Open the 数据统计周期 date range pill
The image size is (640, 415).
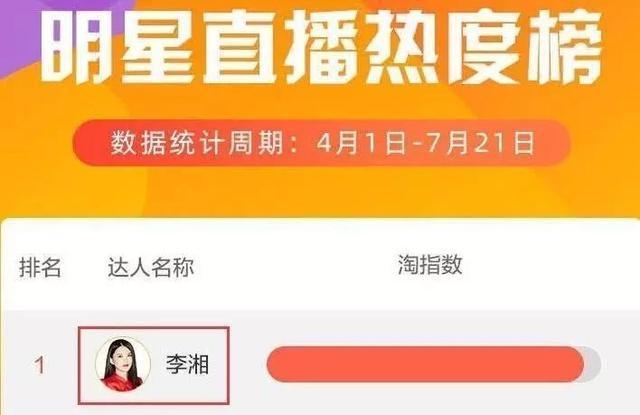[x=321, y=143]
